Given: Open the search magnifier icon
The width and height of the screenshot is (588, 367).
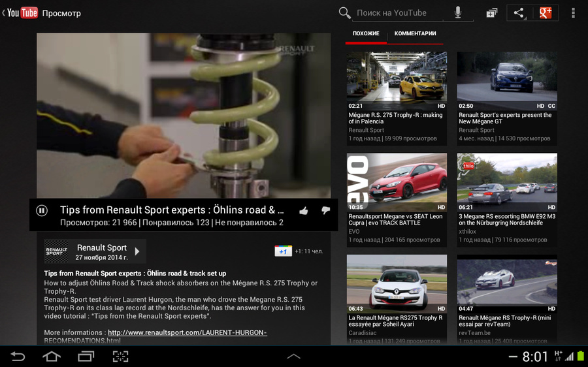Looking at the screenshot, I should [x=344, y=13].
